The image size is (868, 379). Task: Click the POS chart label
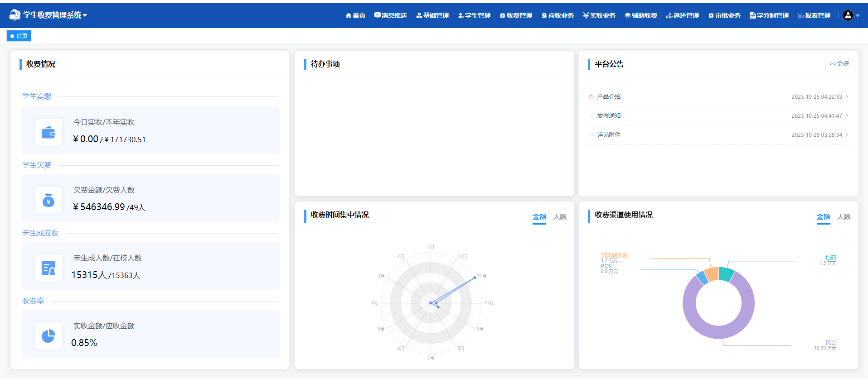[x=606, y=266]
